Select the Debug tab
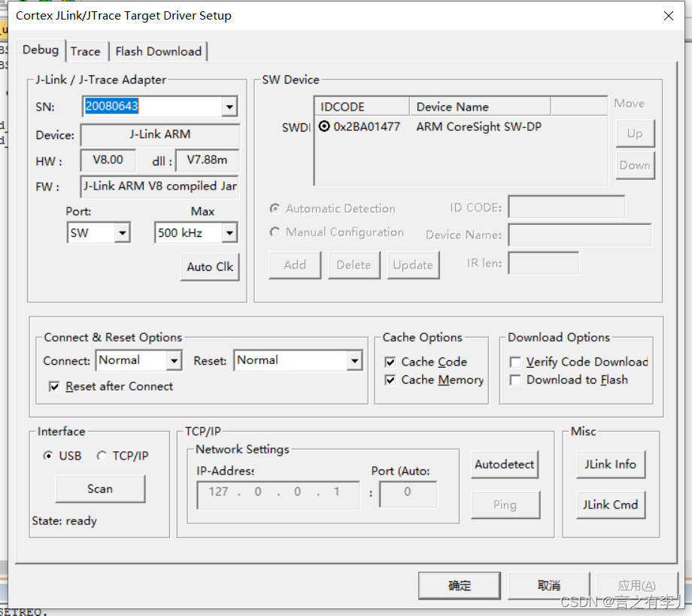The height and width of the screenshot is (616, 692). pos(41,50)
